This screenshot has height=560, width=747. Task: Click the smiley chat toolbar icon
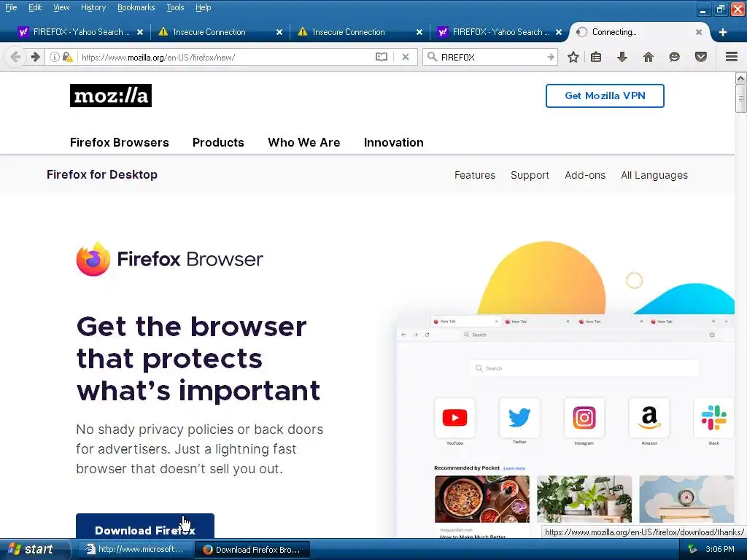pyautogui.click(x=674, y=57)
